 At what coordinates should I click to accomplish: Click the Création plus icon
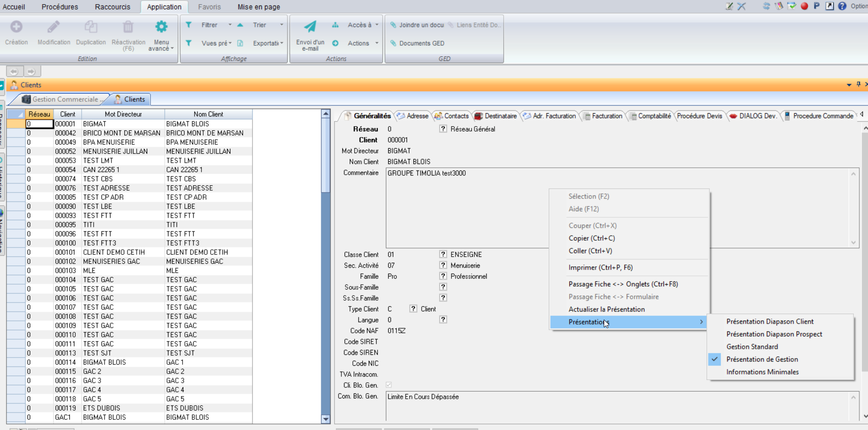tap(17, 27)
